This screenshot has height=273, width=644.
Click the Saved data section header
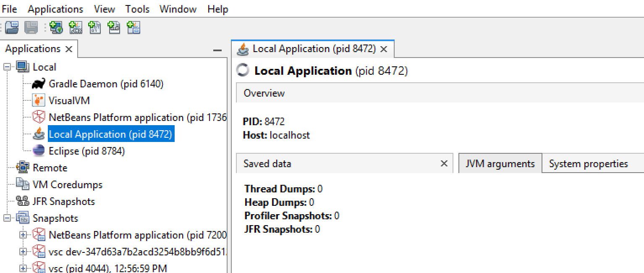(x=344, y=164)
